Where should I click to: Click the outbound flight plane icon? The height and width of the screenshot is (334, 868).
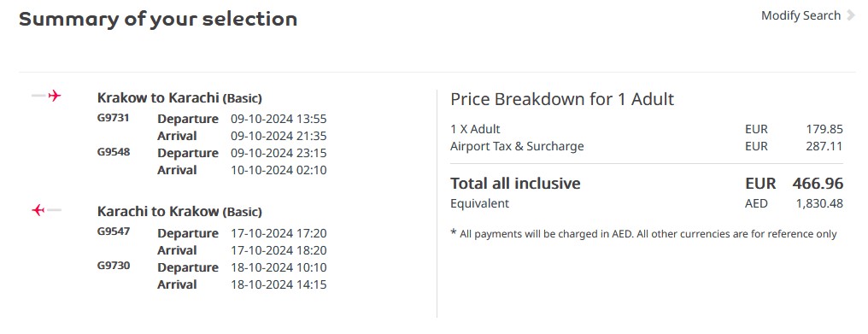point(46,96)
